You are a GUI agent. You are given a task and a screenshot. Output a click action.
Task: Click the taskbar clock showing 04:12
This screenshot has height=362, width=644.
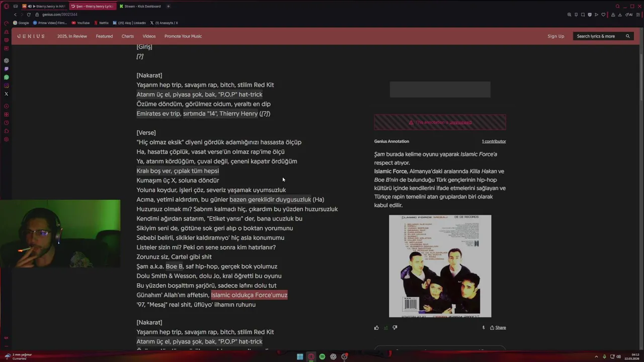[632, 356]
